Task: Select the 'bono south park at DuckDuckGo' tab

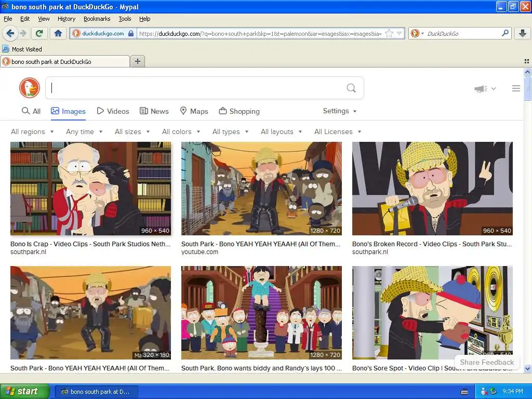Action: [x=65, y=61]
